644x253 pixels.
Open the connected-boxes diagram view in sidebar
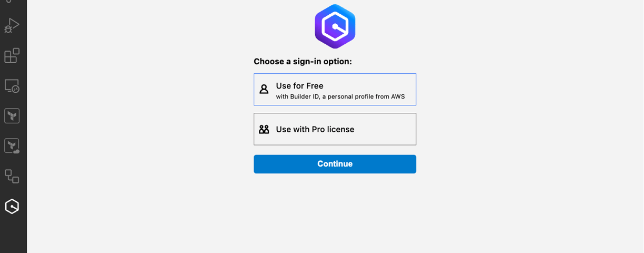[12, 176]
